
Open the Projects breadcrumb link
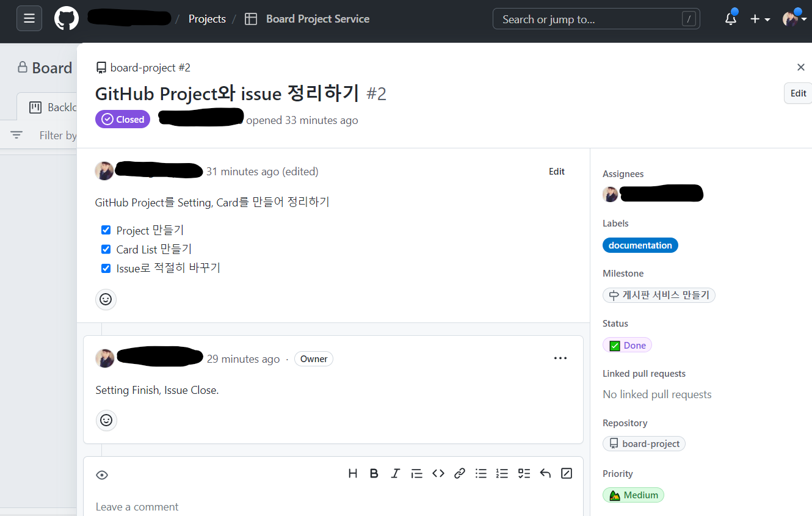click(x=207, y=19)
